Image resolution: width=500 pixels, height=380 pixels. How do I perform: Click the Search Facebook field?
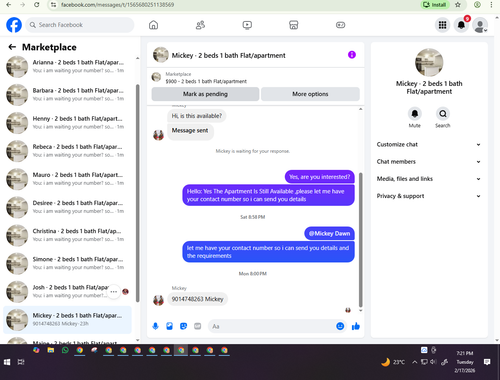pos(80,25)
